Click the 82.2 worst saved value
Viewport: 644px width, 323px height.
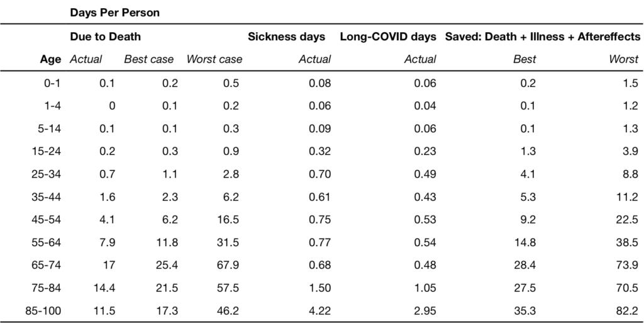tap(628, 310)
